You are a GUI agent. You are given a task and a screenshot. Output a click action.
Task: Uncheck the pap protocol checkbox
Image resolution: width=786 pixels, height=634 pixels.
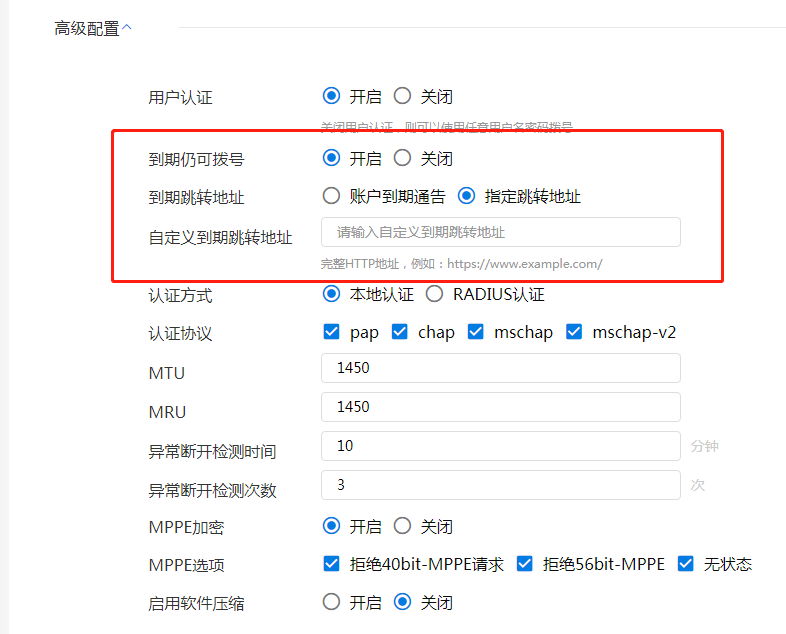click(332, 332)
